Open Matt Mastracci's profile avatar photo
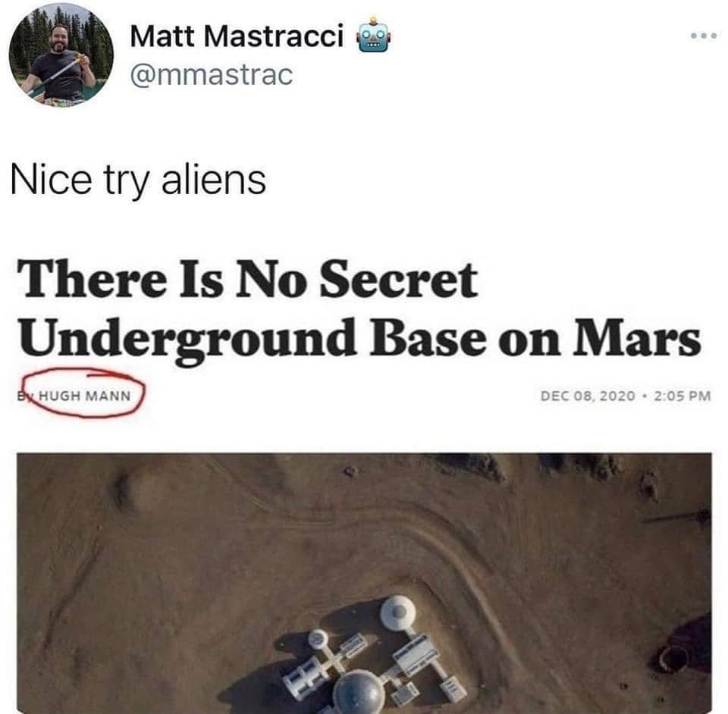Screen dimensions: 728x714 click(61, 55)
